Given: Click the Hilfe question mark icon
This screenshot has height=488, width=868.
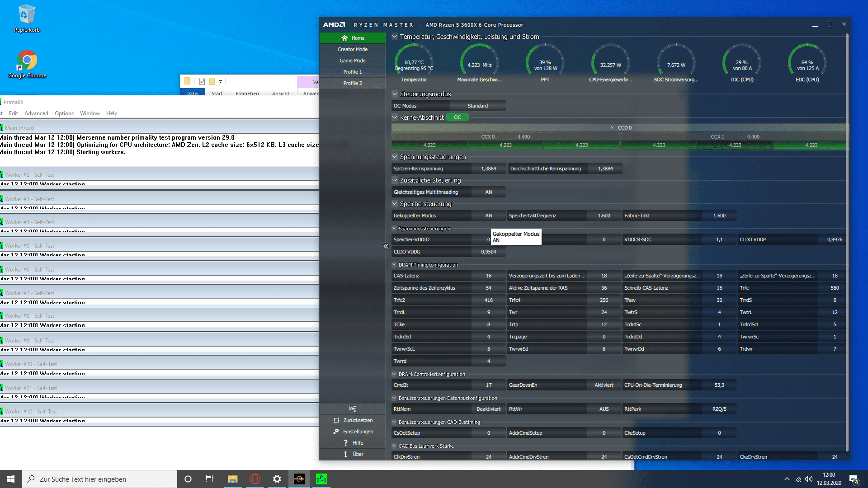Looking at the screenshot, I should (x=346, y=443).
